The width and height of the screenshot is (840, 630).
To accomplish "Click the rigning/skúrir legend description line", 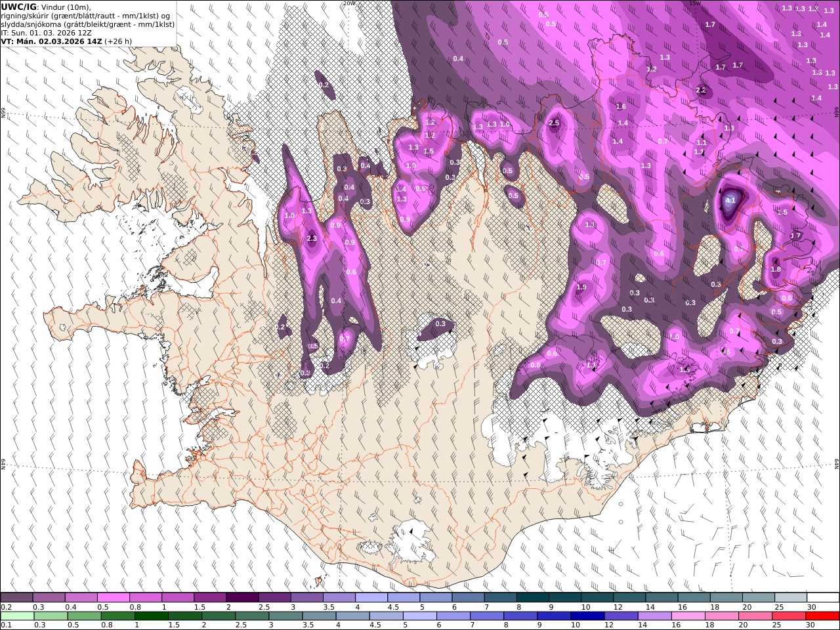I will pyautogui.click(x=85, y=16).
